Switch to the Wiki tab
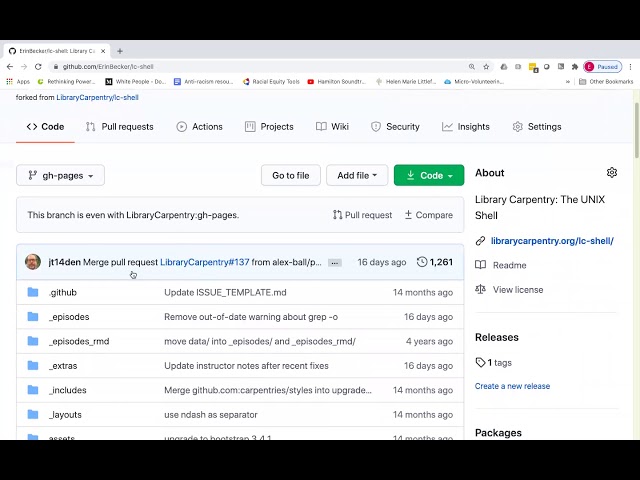This screenshot has width=640, height=480. click(x=332, y=127)
